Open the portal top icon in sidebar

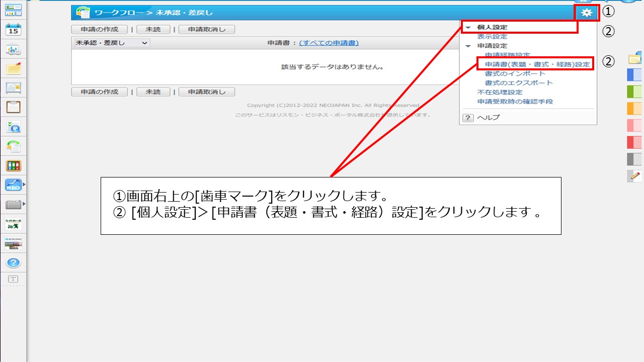click(x=13, y=10)
